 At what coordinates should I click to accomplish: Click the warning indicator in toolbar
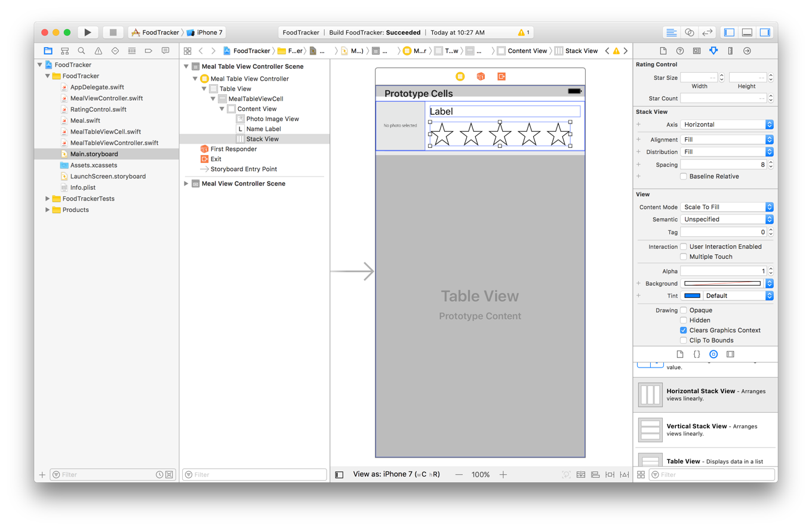point(524,32)
